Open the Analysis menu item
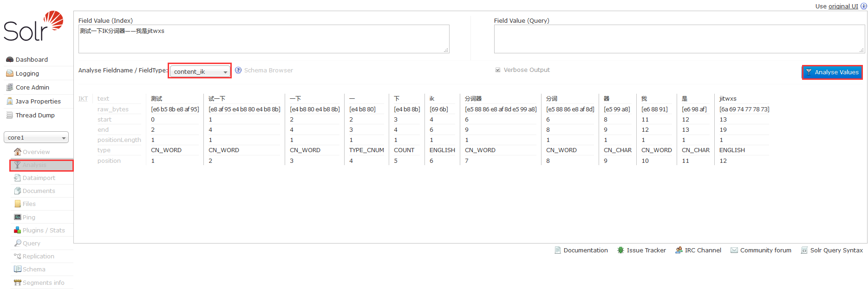Image resolution: width=868 pixels, height=289 pixels. tap(34, 165)
